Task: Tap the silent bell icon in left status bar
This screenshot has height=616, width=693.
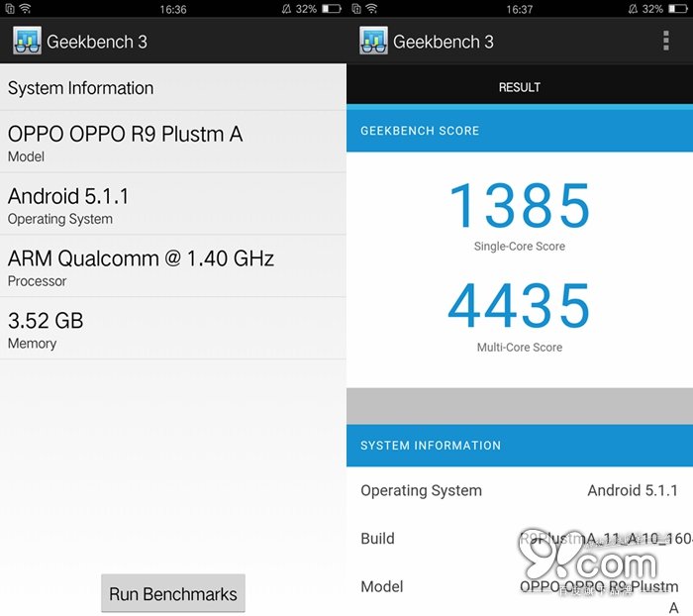Action: pos(286,8)
